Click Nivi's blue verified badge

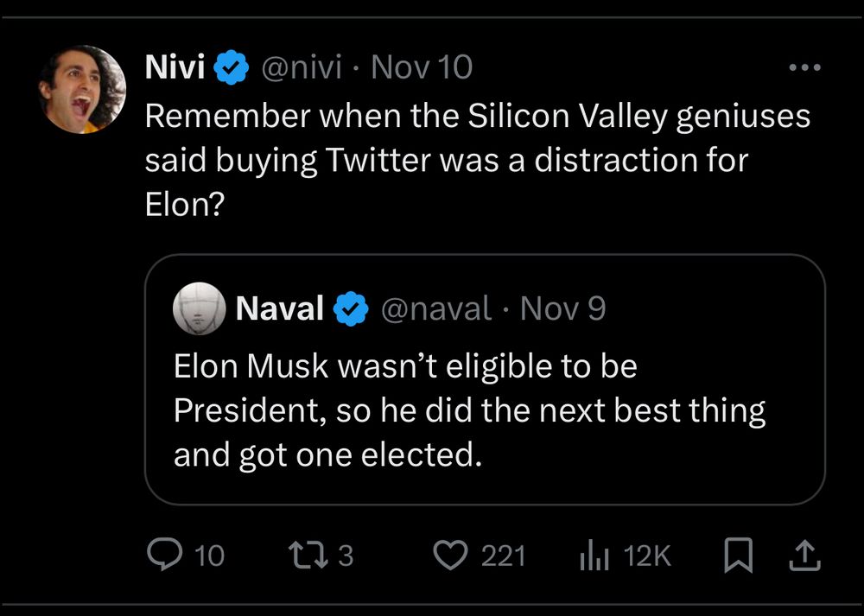point(231,68)
